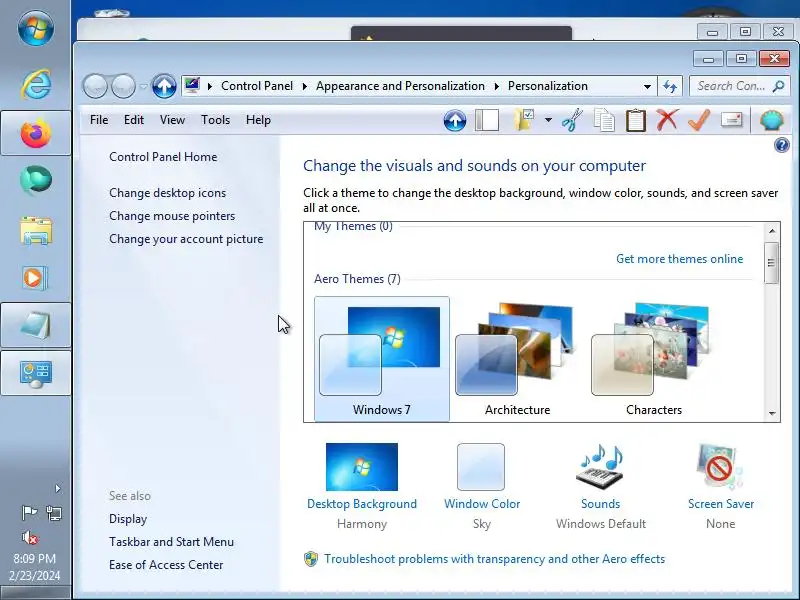Screen dimensions: 800x600
Task: Click the themes list scrollbar thumb
Action: (771, 263)
